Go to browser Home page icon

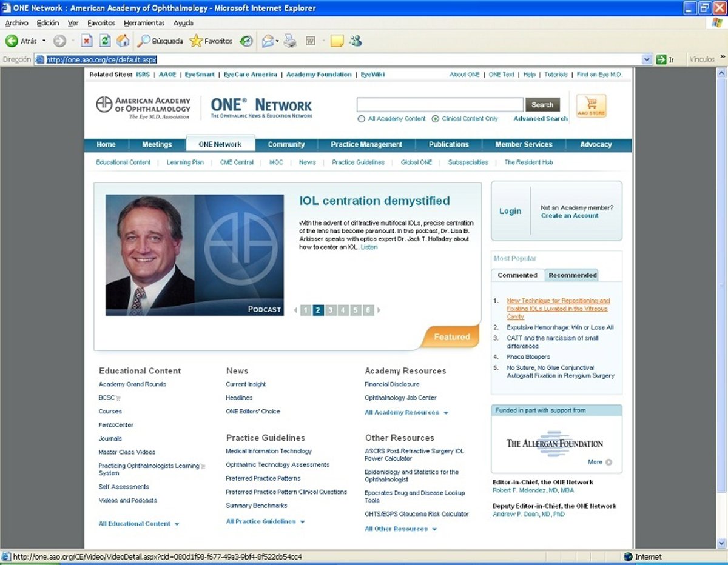tap(123, 41)
